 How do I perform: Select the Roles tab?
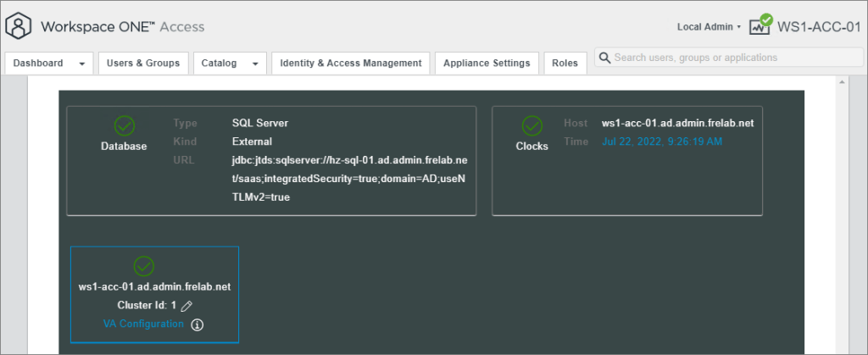(x=565, y=64)
